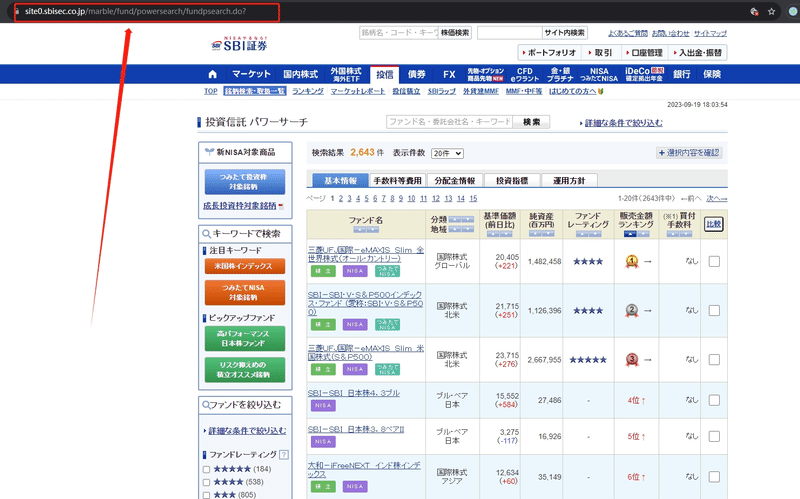800x499 pixels.
Task: Check compare box for SBI 日本株4.3ブル
Action: (714, 401)
